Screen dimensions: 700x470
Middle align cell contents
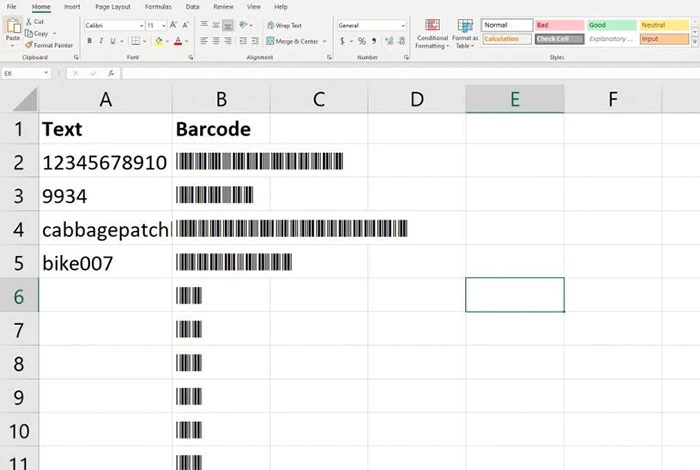click(216, 25)
